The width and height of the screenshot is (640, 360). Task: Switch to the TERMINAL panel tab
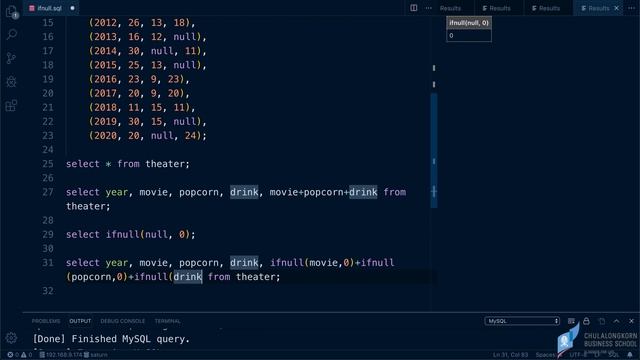(x=167, y=321)
